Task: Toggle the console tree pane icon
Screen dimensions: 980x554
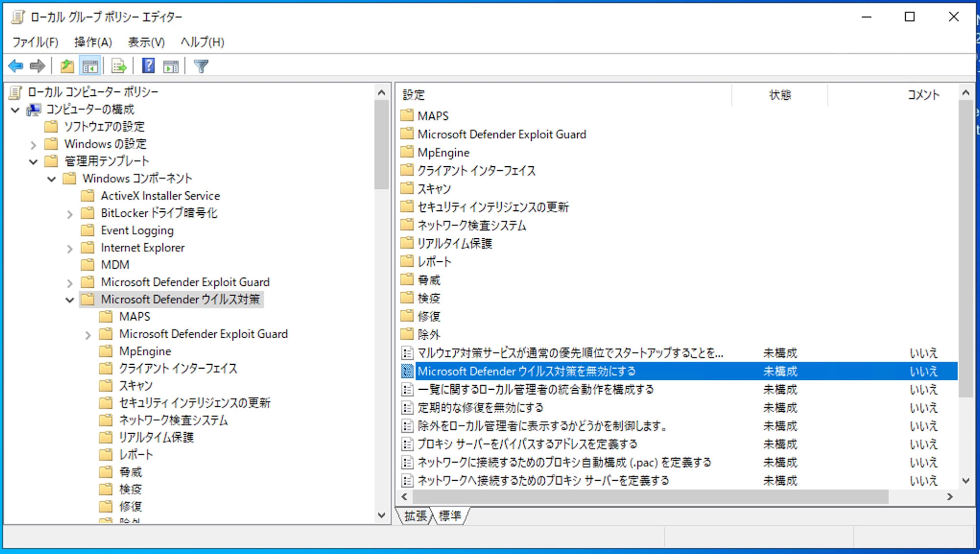Action: click(x=90, y=66)
